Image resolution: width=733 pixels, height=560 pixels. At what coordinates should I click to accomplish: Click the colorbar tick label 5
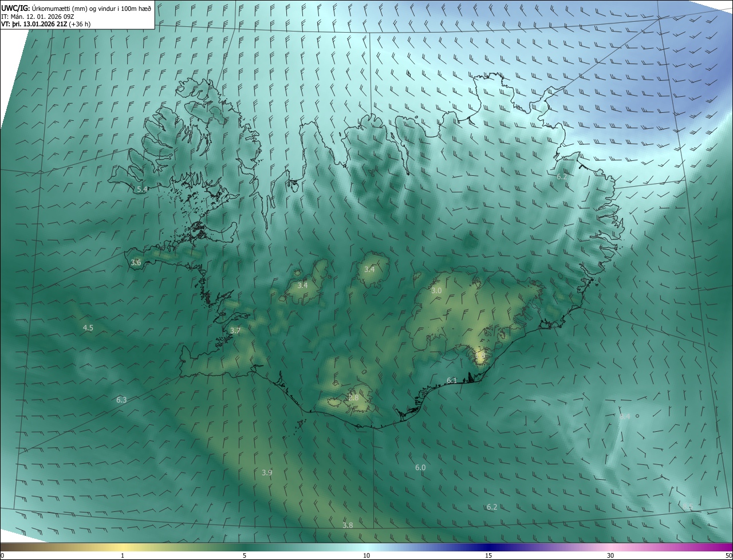pyautogui.click(x=245, y=555)
